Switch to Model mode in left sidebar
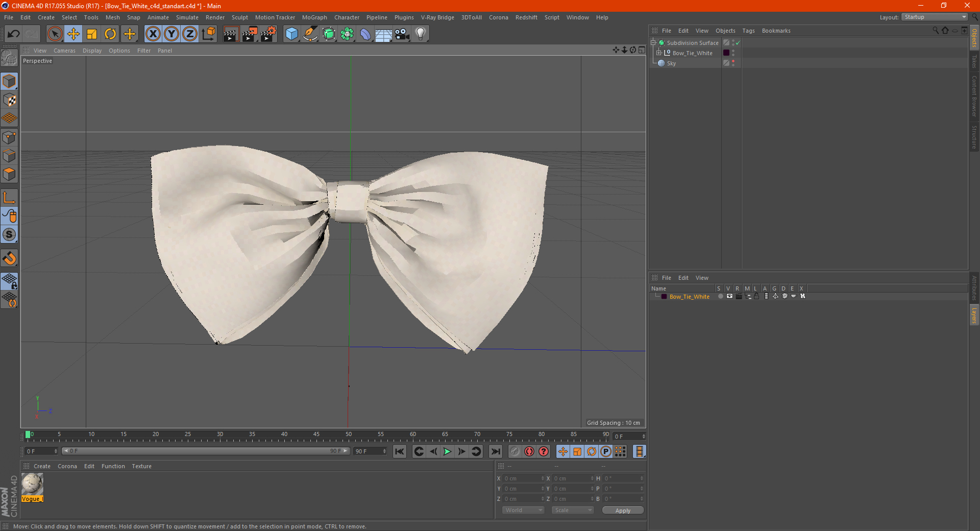Viewport: 980px width, 531px height. tap(9, 81)
